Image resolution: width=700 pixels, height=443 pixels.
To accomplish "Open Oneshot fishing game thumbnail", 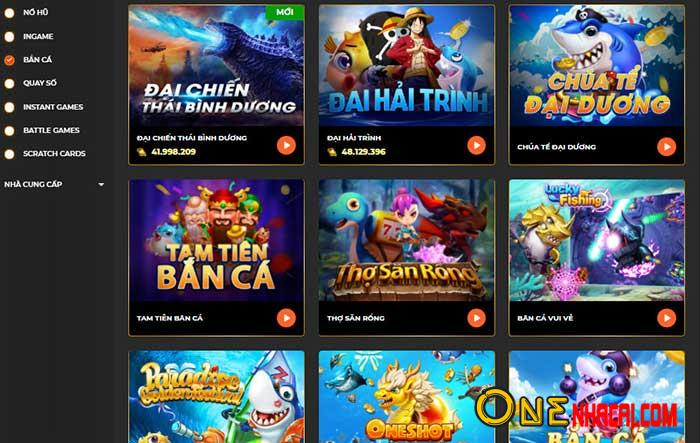I will [407, 397].
